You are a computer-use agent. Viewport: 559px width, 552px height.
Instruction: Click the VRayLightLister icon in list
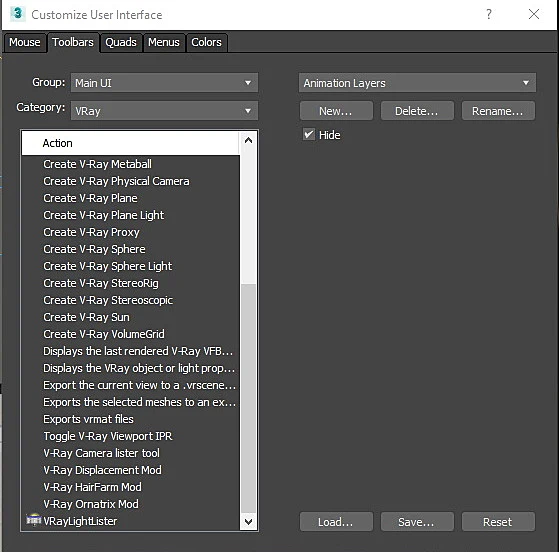coord(34,520)
